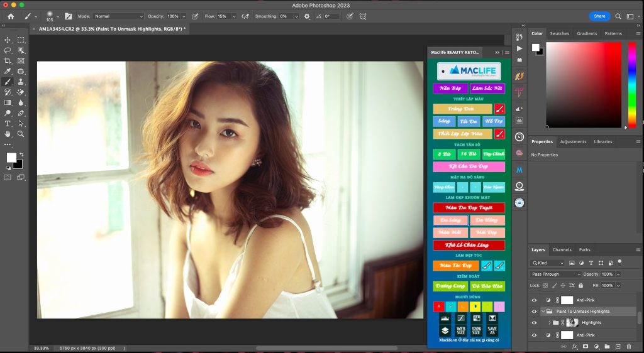Expand the Highlights layer group
Screen dimensions: 644x353
pyautogui.click(x=549, y=323)
